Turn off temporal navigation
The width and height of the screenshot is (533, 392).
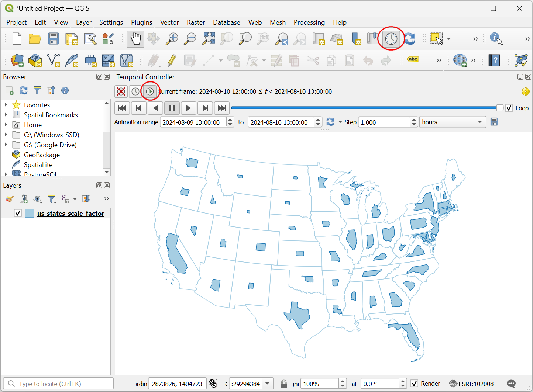121,91
